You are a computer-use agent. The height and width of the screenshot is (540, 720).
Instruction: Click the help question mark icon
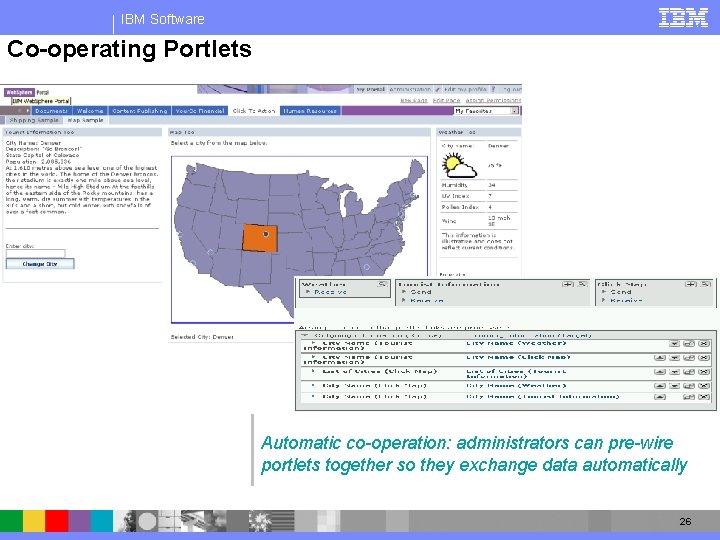(493, 89)
